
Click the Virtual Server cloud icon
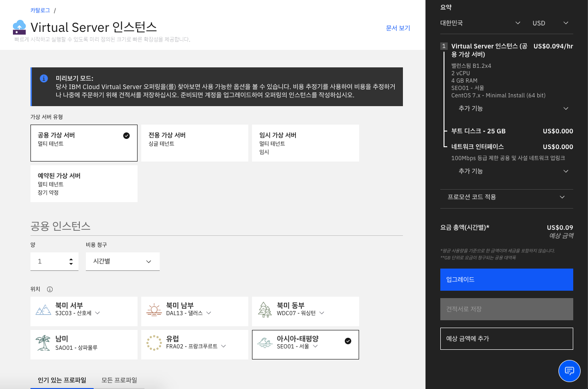coord(19,27)
